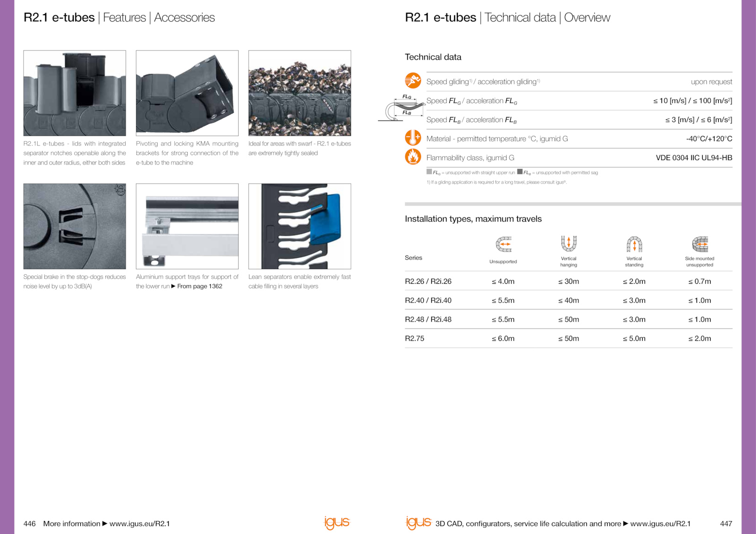Click the orange speed gliding icon

412,81
